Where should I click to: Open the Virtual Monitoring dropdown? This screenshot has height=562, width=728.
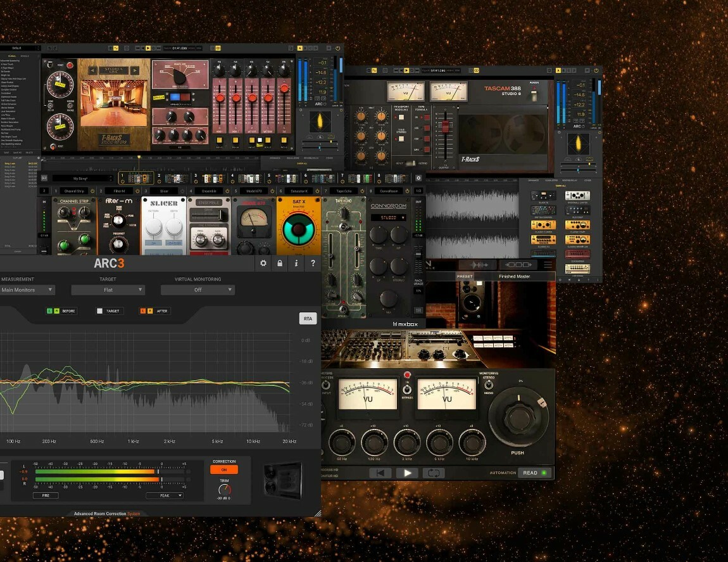coord(198,290)
